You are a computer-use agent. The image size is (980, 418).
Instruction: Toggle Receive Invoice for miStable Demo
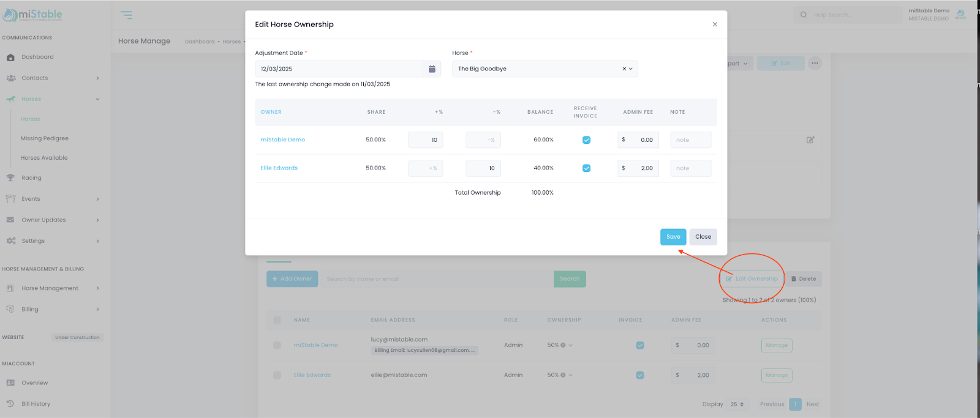click(586, 140)
